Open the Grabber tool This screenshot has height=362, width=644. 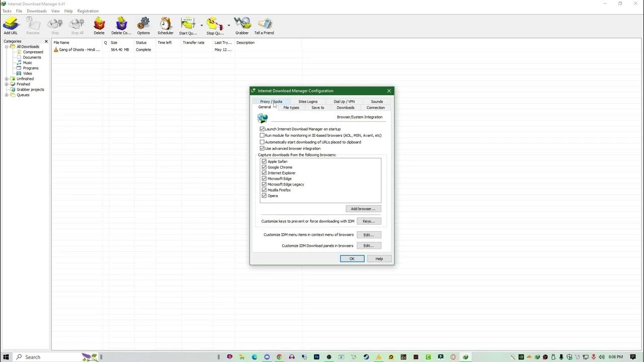pyautogui.click(x=242, y=26)
